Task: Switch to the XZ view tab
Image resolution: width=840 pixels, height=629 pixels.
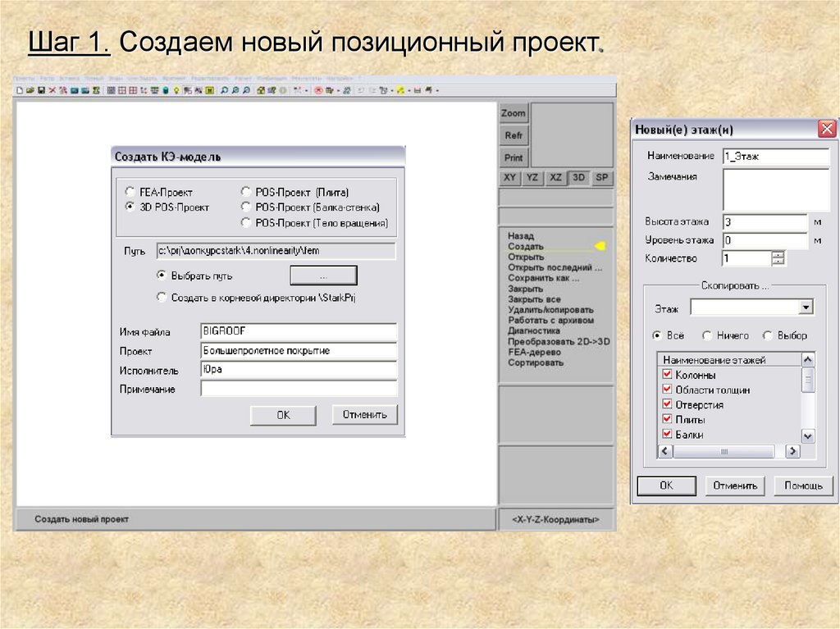Action: pyautogui.click(x=555, y=177)
